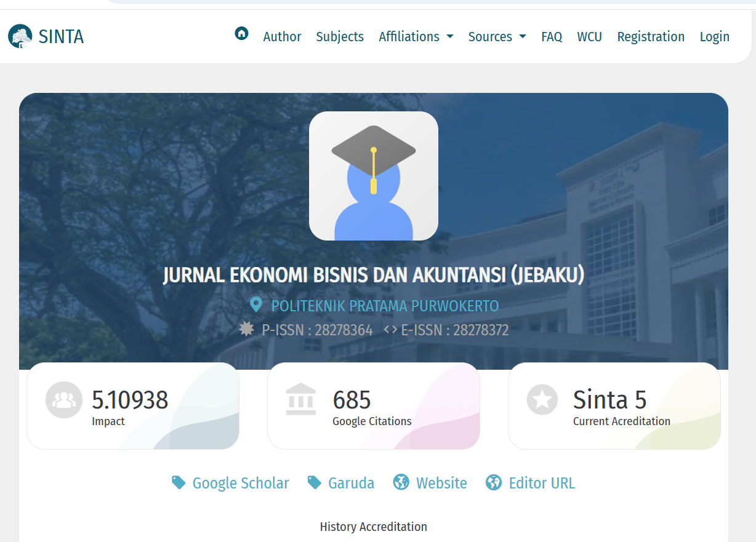Open the Subjects page

(x=340, y=37)
